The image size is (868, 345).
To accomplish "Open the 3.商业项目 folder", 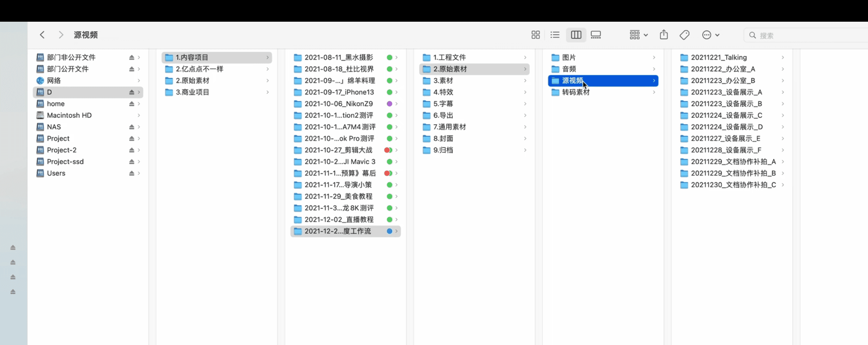I will pyautogui.click(x=192, y=92).
